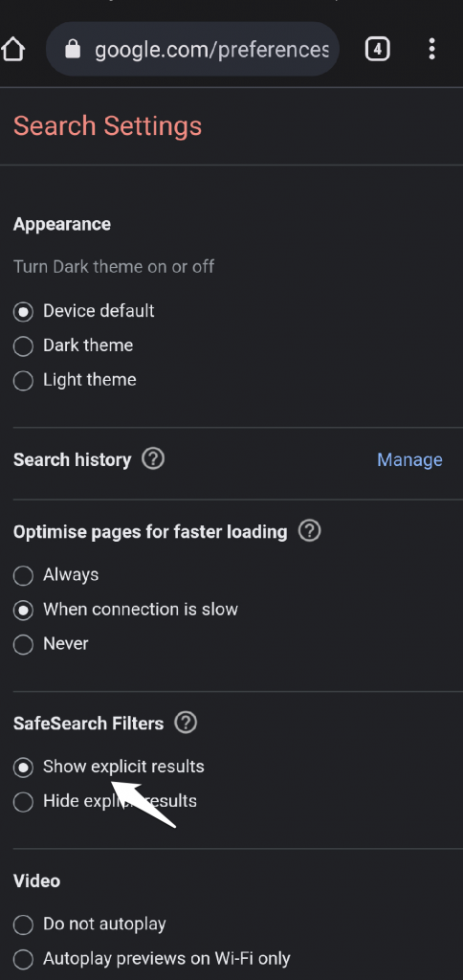Screen dimensions: 463x980
Task: Open the tab switcher showing 4 tabs
Action: 378,50
